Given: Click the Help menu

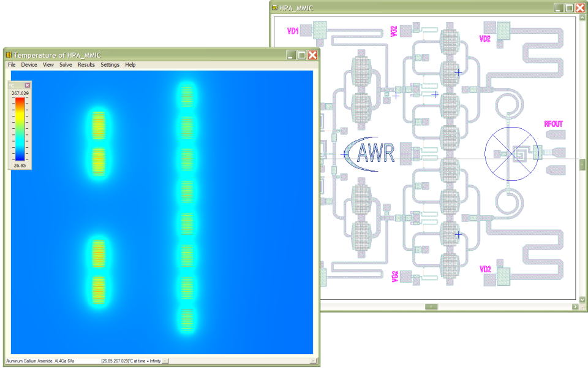Looking at the screenshot, I should [x=130, y=64].
